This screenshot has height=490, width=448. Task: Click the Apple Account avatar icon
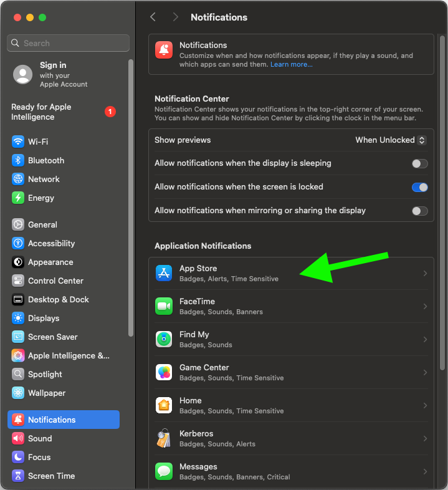(x=22, y=75)
